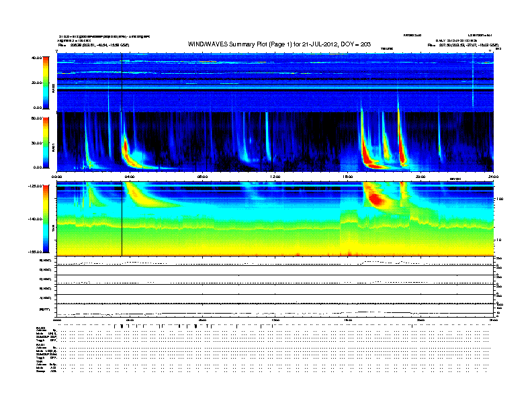The width and height of the screenshot is (532, 411).
Task: Click the RAD1 panel color scale bar
Action: tap(46, 143)
